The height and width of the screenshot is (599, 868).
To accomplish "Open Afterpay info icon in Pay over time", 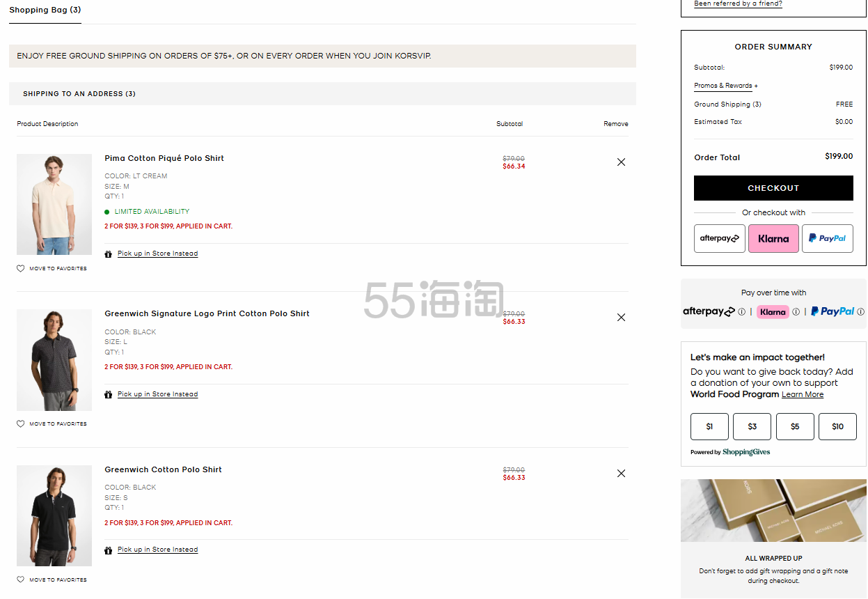I will 742,312.
